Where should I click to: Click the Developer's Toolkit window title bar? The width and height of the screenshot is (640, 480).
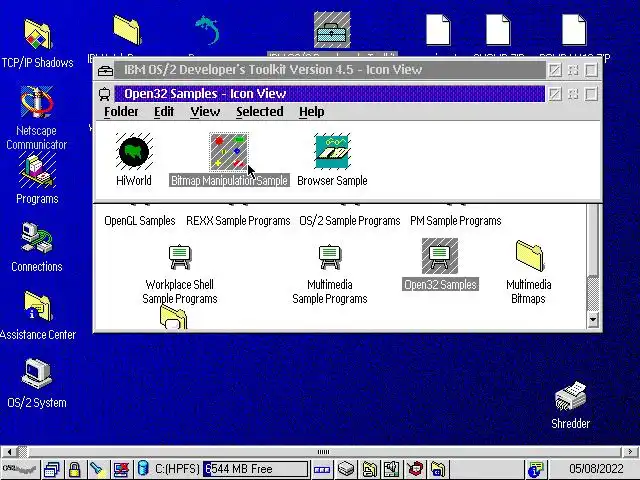(x=329, y=70)
